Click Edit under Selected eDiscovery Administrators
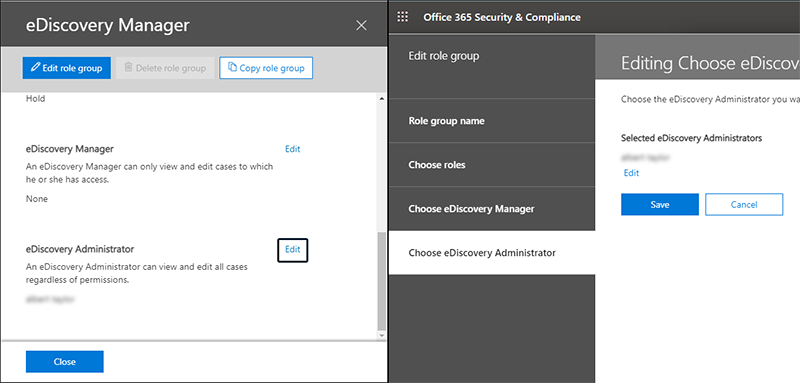 coord(631,173)
